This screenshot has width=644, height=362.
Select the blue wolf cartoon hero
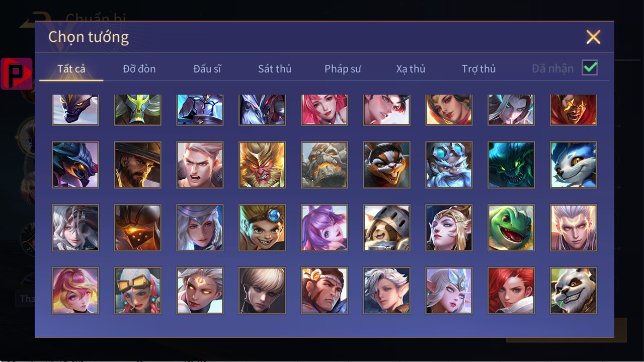click(574, 165)
